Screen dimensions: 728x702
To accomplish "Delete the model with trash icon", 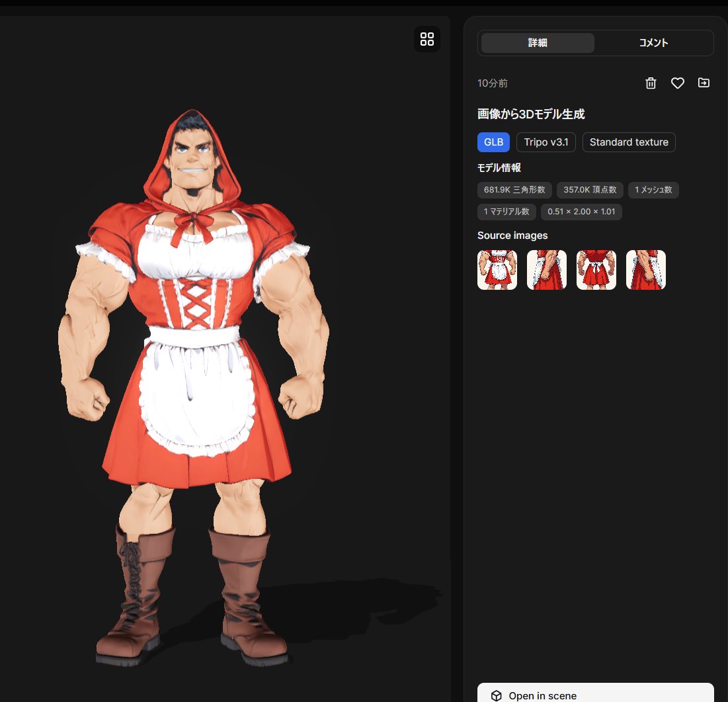I will (x=651, y=83).
